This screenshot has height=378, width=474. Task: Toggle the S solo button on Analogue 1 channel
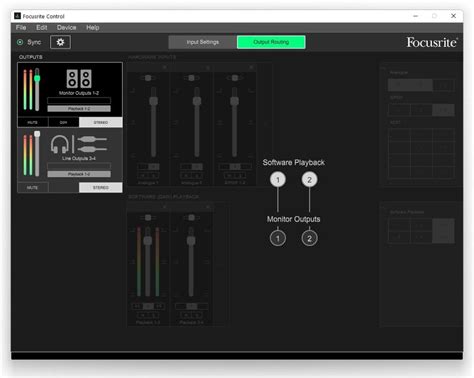[154, 176]
